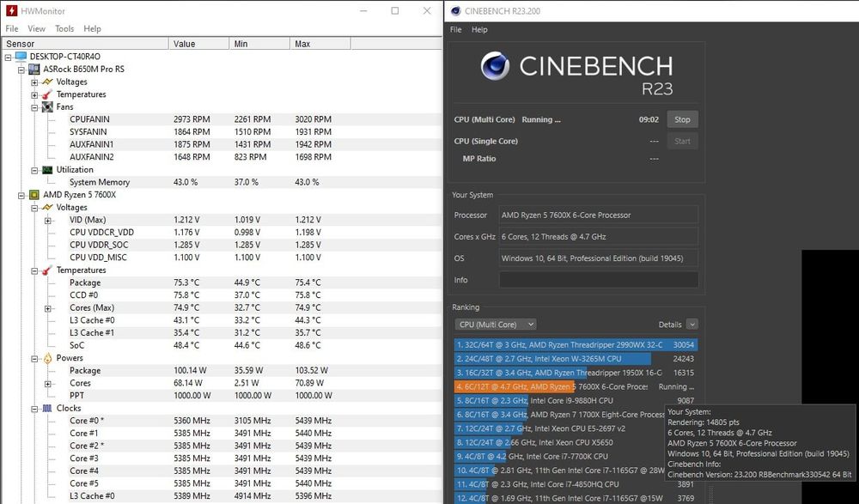Stop the CPU Multi Core benchmark
This screenshot has width=859, height=504.
[682, 119]
